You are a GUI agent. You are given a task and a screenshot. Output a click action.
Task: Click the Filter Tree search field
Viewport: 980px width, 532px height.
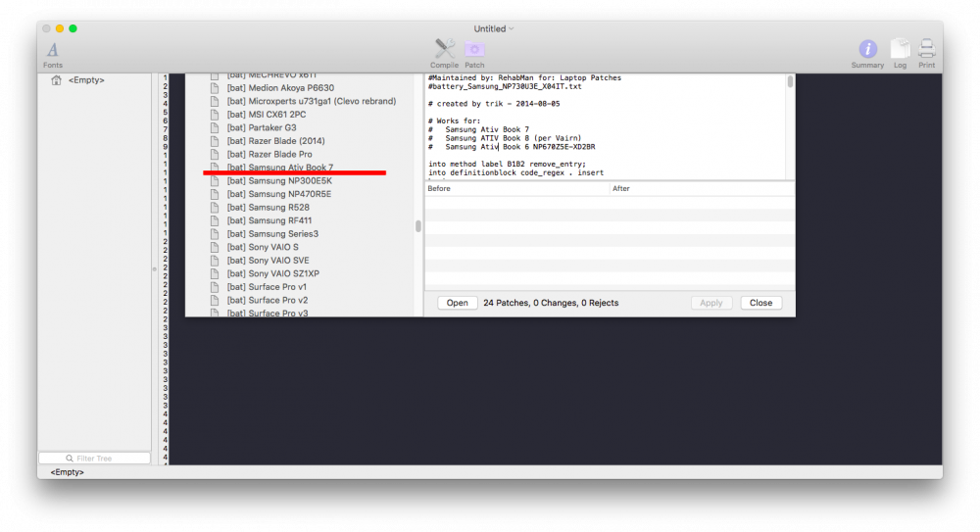point(94,459)
